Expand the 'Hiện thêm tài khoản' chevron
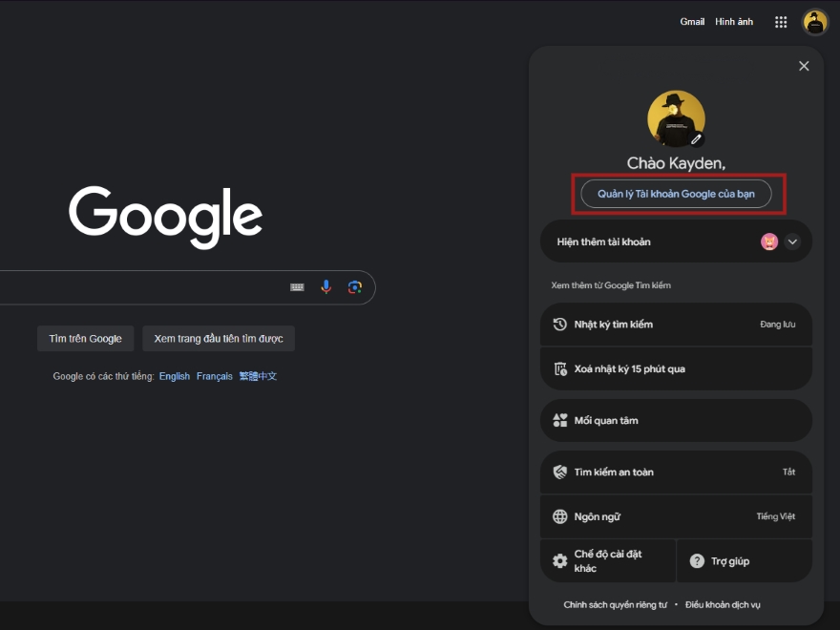This screenshot has width=840, height=630. pyautogui.click(x=792, y=241)
